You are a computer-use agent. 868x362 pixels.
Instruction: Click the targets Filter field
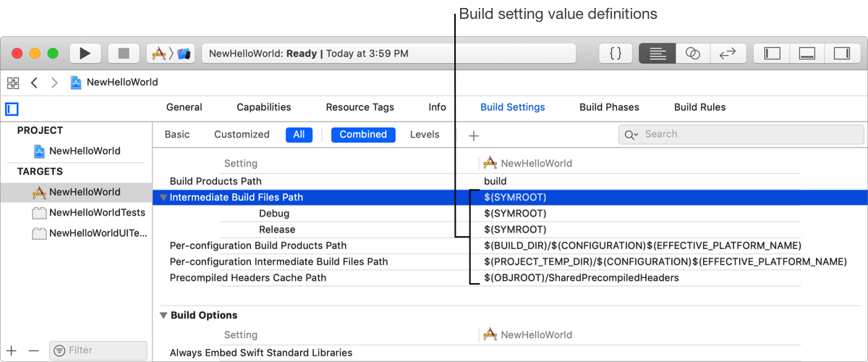[x=98, y=350]
